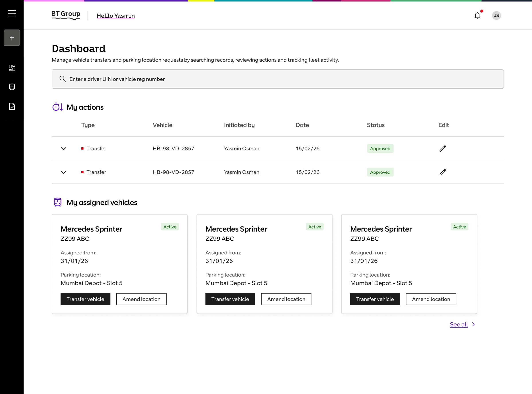Viewport: 532px width, 394px height.
Task: Click Active badge on third vehicle card
Action: pyautogui.click(x=460, y=227)
